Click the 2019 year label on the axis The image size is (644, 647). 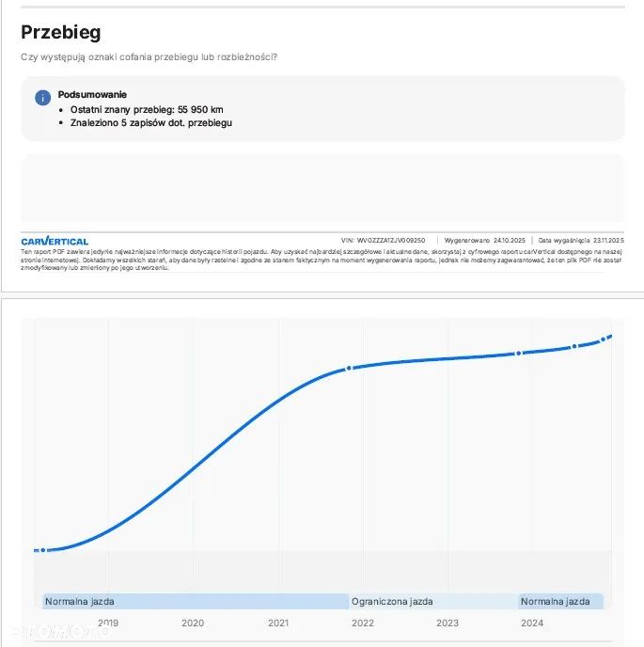coord(108,623)
